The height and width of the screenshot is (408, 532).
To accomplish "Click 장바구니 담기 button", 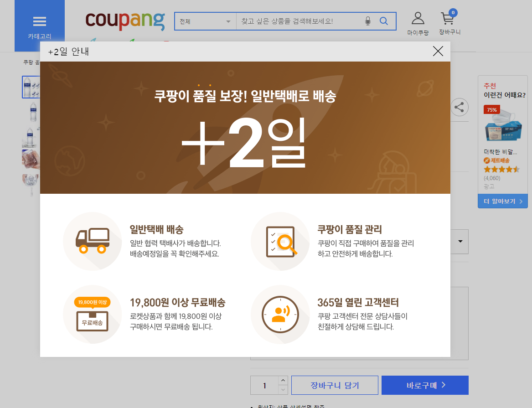I will click(335, 385).
